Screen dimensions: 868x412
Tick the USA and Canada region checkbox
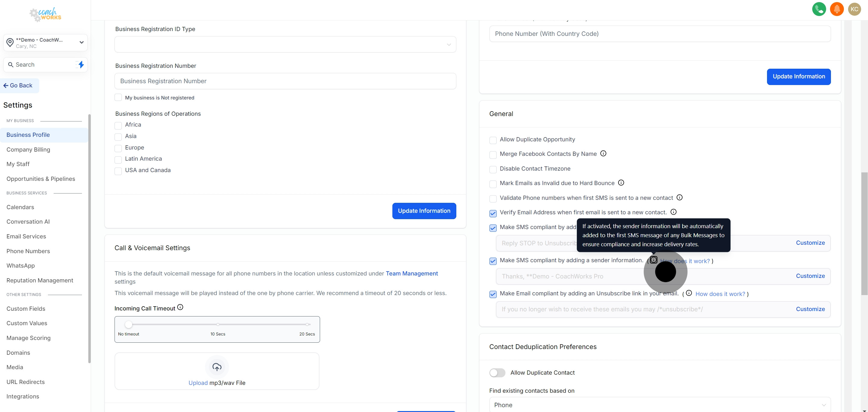pyautogui.click(x=118, y=171)
